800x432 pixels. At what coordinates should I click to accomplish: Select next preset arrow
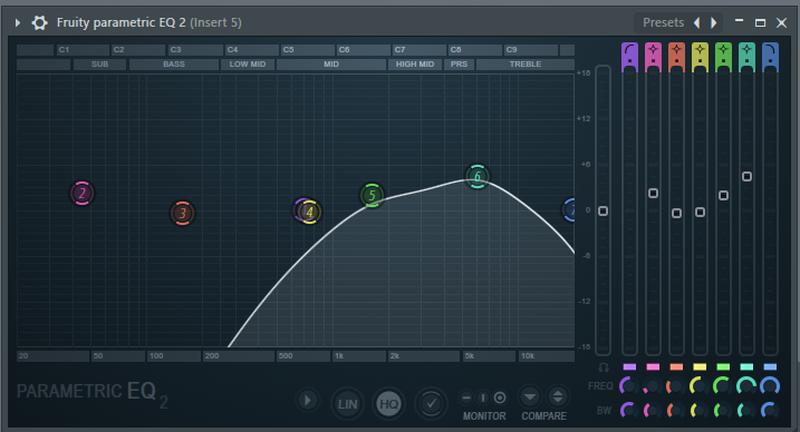point(714,22)
